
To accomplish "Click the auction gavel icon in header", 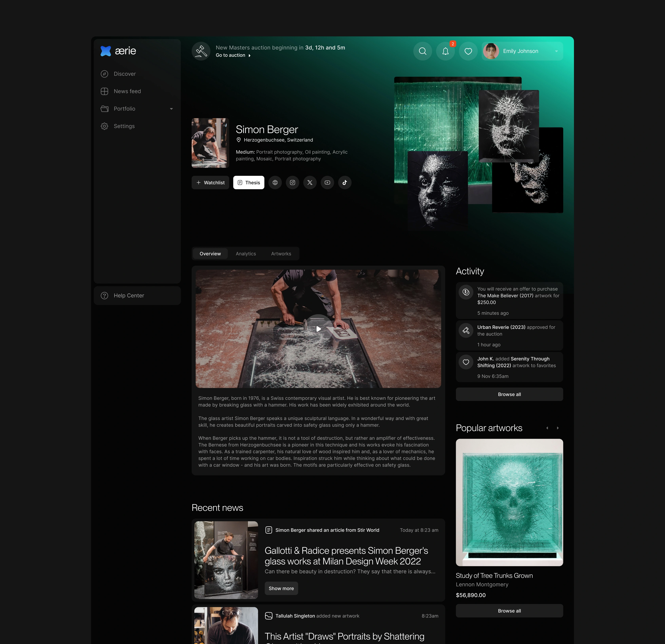I will [201, 51].
